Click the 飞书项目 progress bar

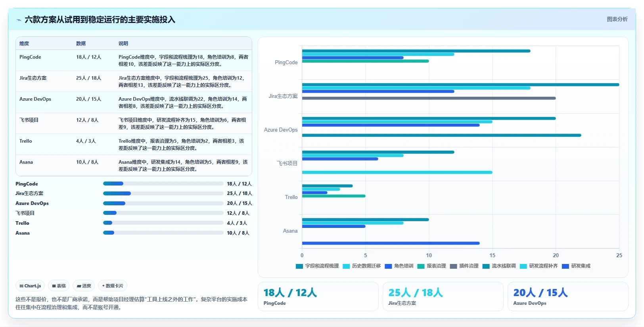[x=163, y=213]
